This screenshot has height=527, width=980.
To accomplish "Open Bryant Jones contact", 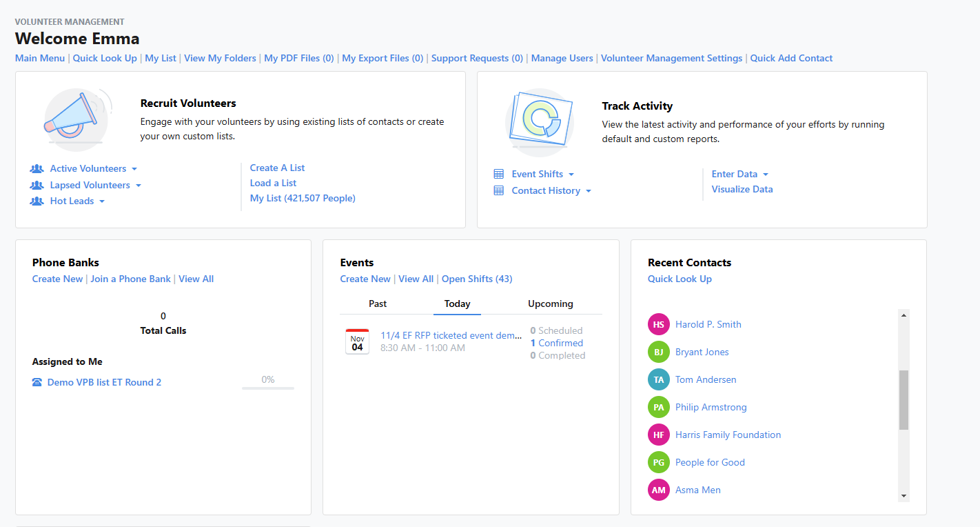I will pyautogui.click(x=702, y=352).
